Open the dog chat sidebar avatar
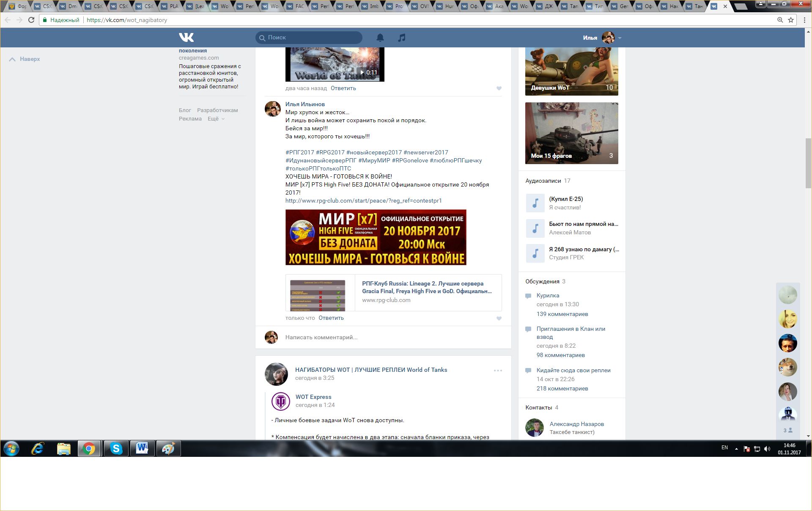Viewport: 812px width, 511px height. coord(788,367)
